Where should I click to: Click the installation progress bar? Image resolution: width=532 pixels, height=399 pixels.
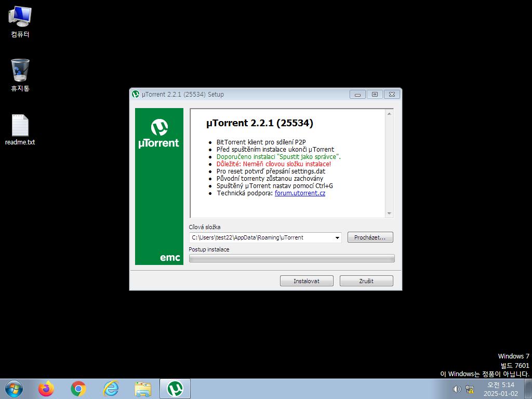(292, 259)
